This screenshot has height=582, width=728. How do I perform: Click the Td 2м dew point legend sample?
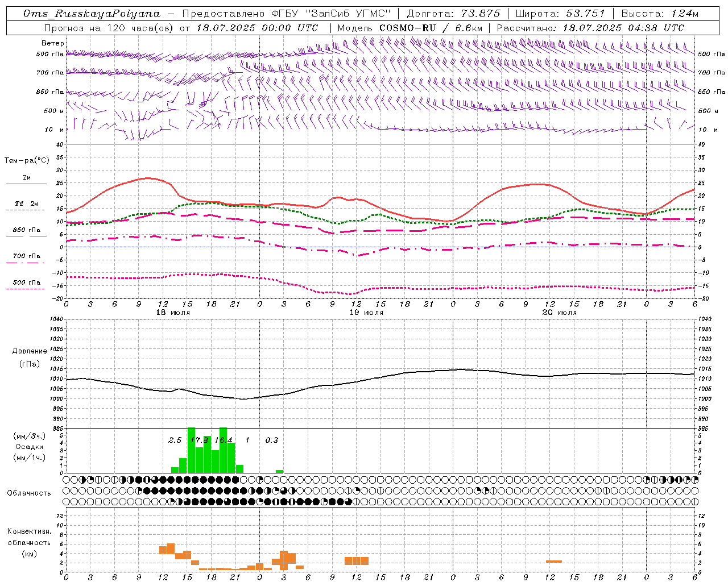(x=25, y=210)
